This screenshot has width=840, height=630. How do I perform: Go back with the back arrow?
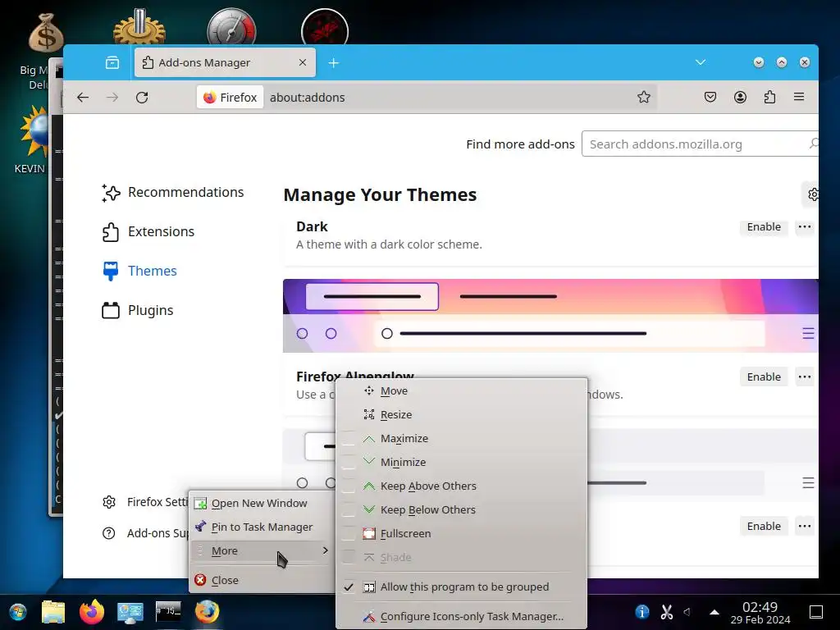coord(83,98)
